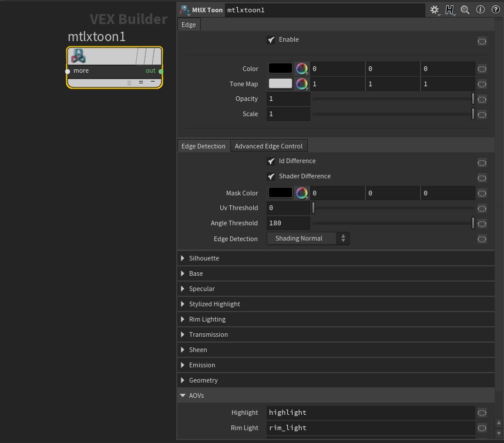Click the node info circle icon
Image resolution: width=504 pixels, height=443 pixels.
(x=480, y=9)
